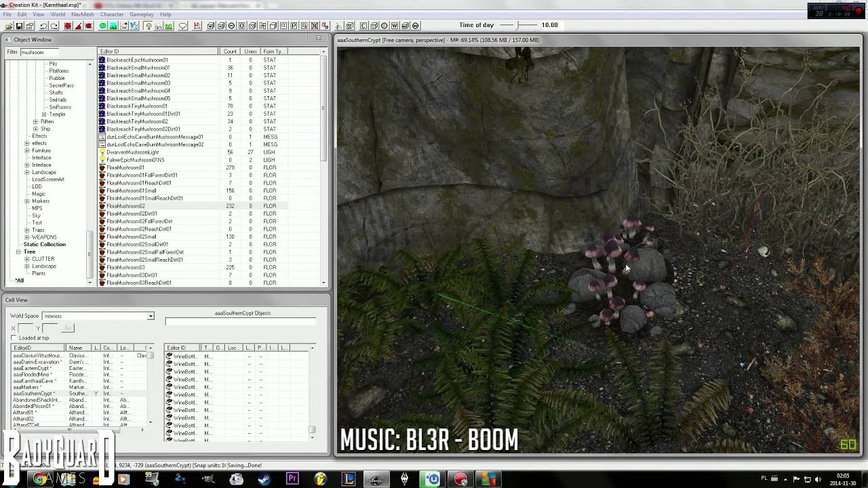Toggle the green sphere toolbar icon
The width and height of the screenshot is (868, 488).
103,26
